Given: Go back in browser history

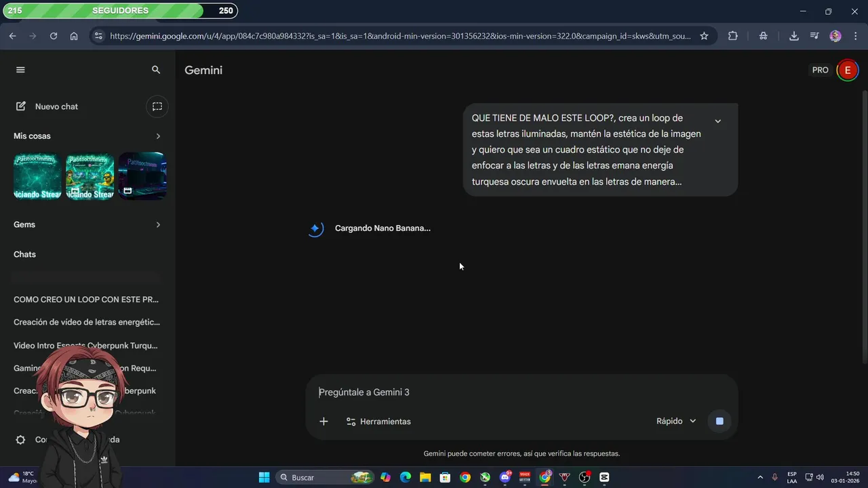Looking at the screenshot, I should click(x=12, y=36).
